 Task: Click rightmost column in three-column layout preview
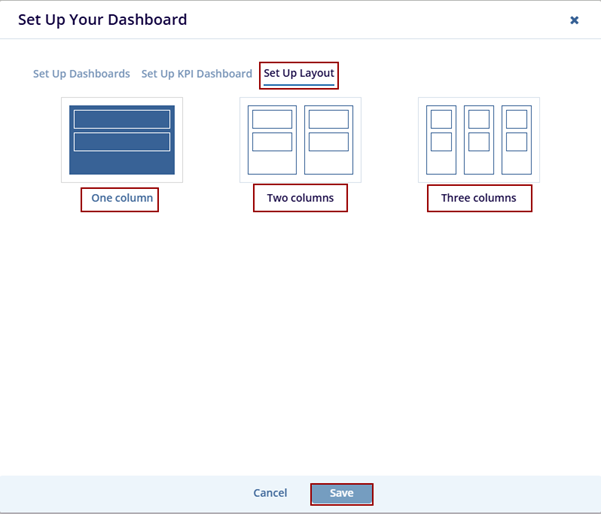(x=516, y=140)
